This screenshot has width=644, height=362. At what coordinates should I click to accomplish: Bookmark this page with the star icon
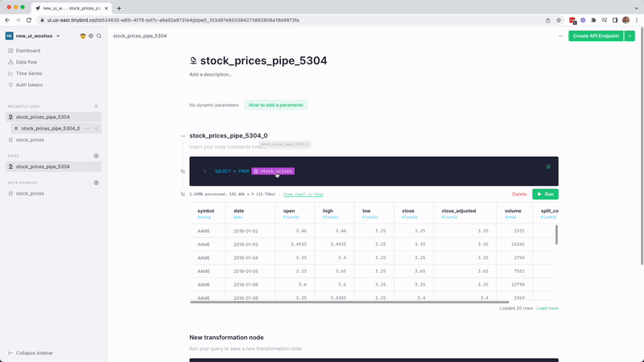(559, 20)
